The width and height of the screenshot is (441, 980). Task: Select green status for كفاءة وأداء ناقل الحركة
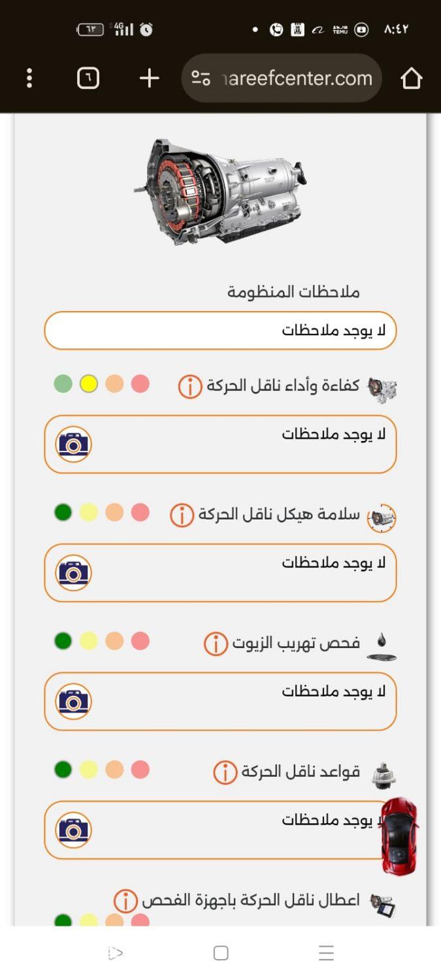(x=63, y=384)
